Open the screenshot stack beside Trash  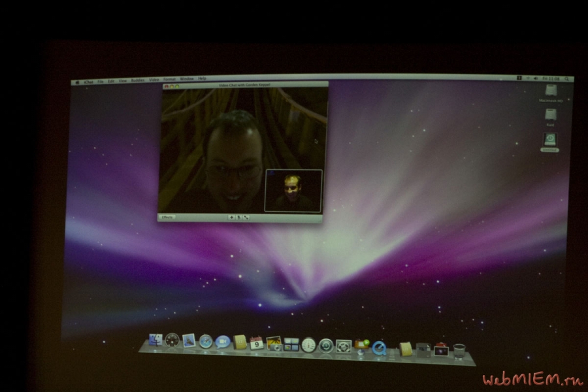(x=441, y=350)
